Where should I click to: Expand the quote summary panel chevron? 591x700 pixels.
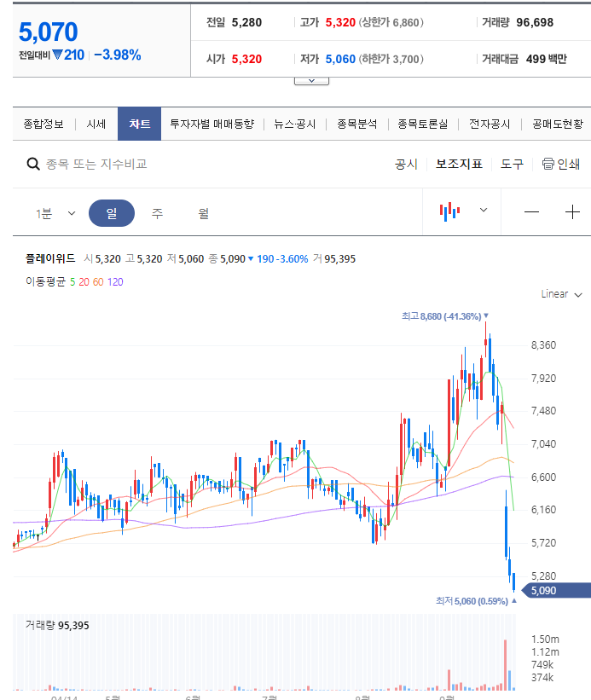[311, 80]
